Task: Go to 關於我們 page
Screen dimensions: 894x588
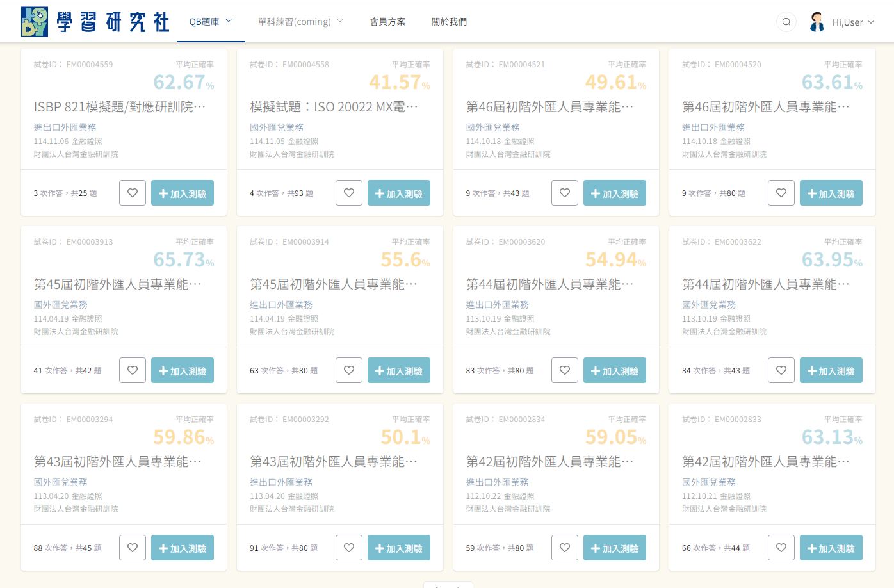Action: click(449, 22)
